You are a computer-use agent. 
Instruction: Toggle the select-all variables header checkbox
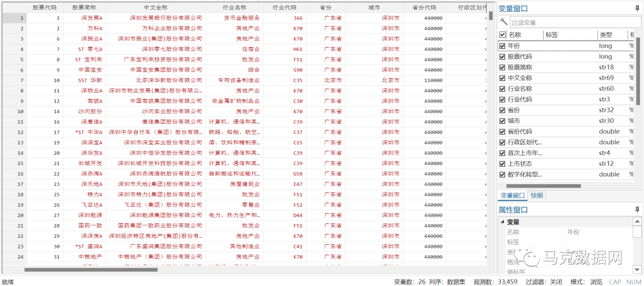click(x=502, y=35)
